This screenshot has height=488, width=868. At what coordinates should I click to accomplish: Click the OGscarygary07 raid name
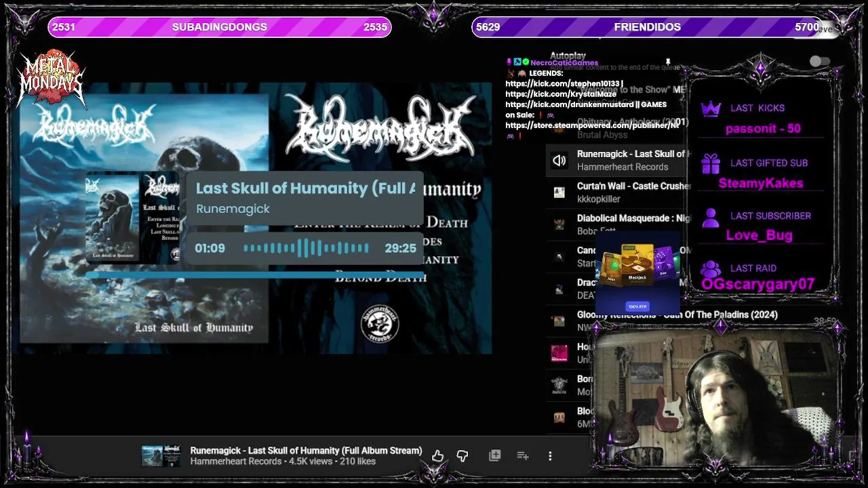click(757, 284)
